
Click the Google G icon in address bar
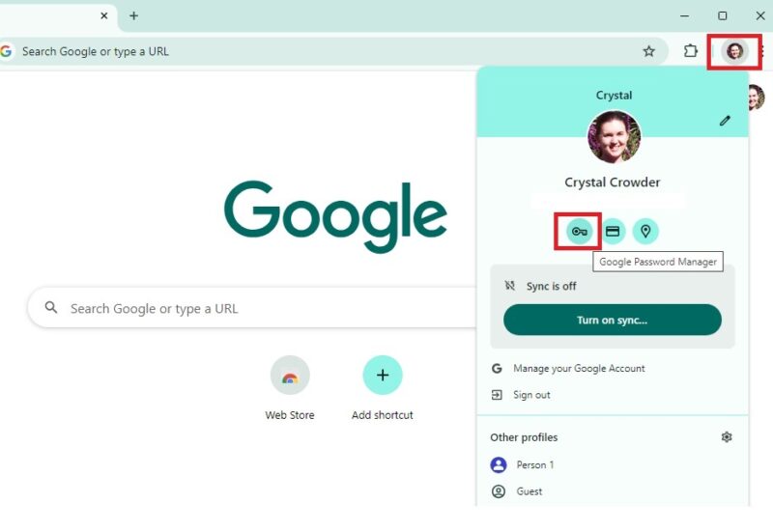(x=6, y=51)
